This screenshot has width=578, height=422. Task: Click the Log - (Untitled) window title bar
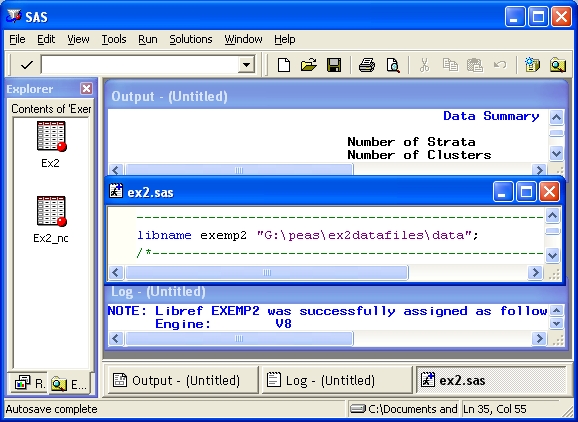pos(337,292)
